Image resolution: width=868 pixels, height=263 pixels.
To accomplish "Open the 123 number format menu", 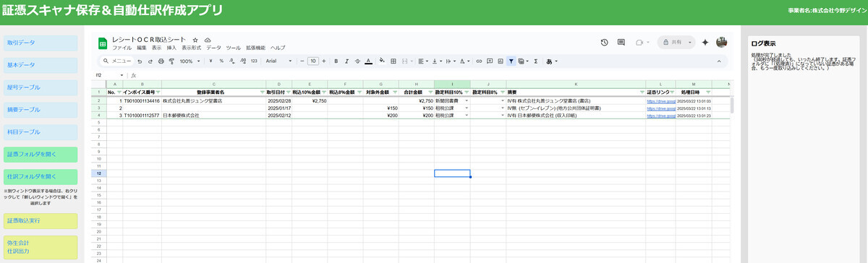I will pos(254,61).
